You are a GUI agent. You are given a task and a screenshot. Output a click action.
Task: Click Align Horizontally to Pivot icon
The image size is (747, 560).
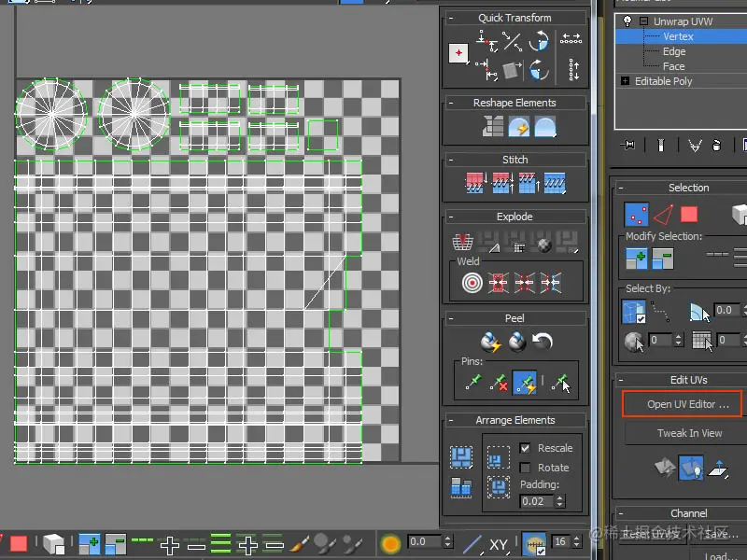click(487, 41)
